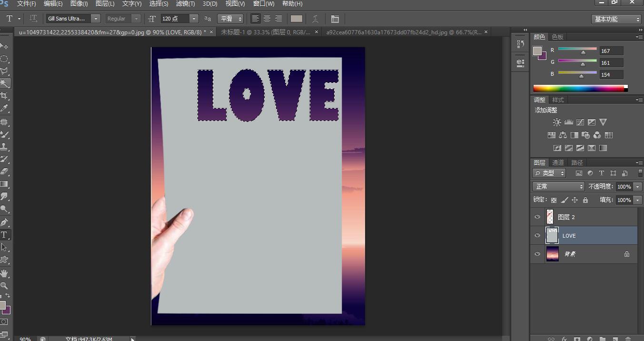644x341 pixels.
Task: Open the Gill Sans Ultra font dropdown
Action: pos(96,19)
